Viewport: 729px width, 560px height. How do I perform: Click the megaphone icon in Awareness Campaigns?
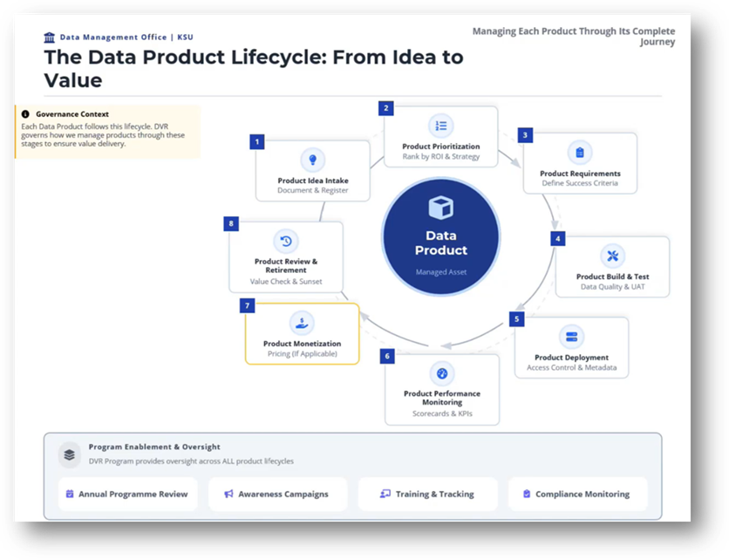pyautogui.click(x=228, y=494)
